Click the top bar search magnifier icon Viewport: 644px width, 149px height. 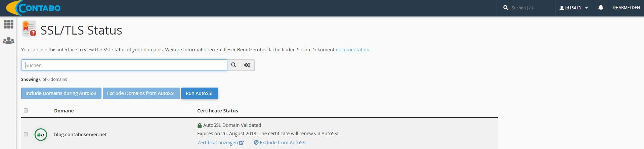tap(506, 8)
